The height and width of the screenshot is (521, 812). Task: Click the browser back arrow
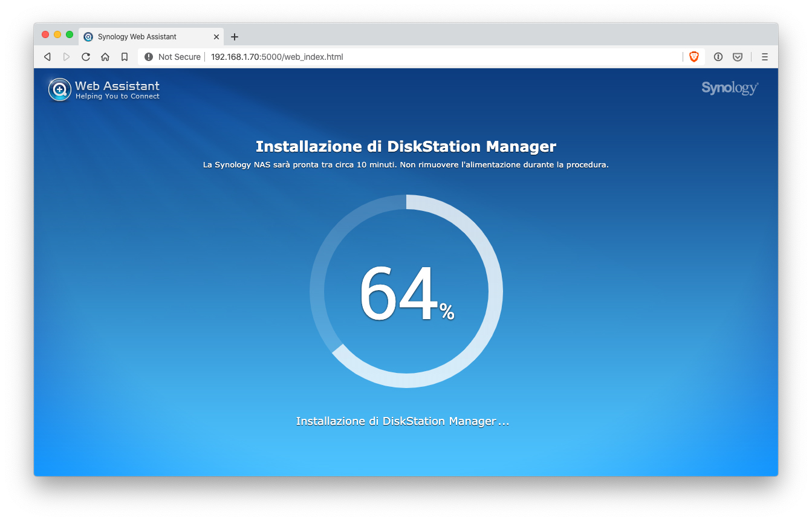click(x=47, y=57)
